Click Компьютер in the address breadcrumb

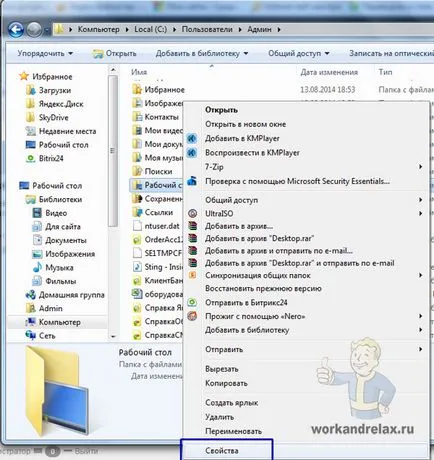coord(99,29)
